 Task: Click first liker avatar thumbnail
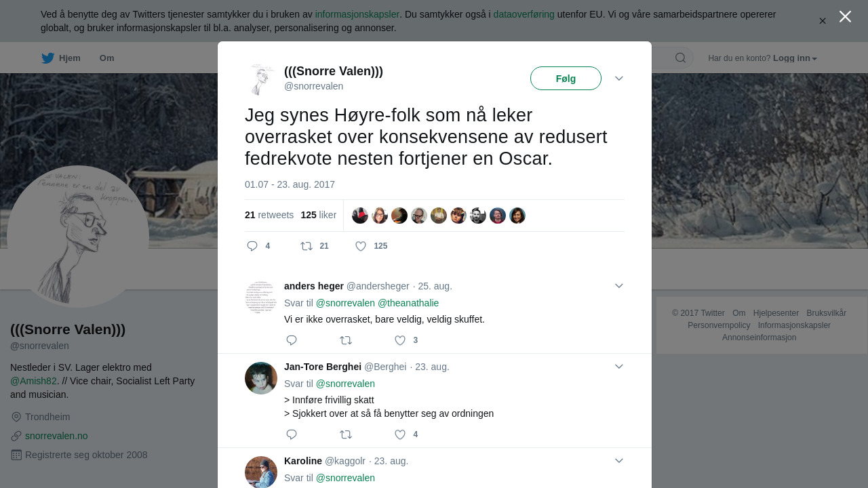point(360,216)
